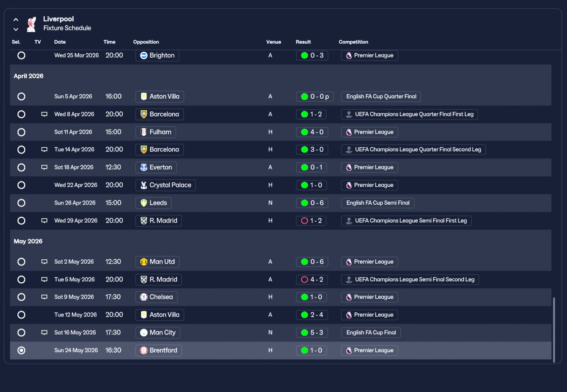The width and height of the screenshot is (567, 392).
Task: Select radio button for Aston Villa 5 Apr
Action: [x=21, y=96]
